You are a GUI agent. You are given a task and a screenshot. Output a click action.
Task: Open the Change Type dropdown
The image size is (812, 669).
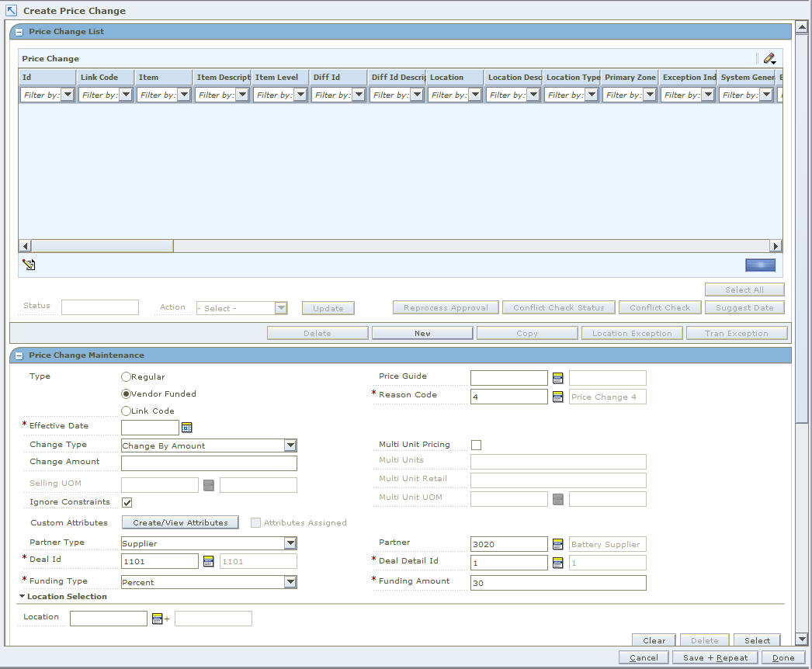290,445
